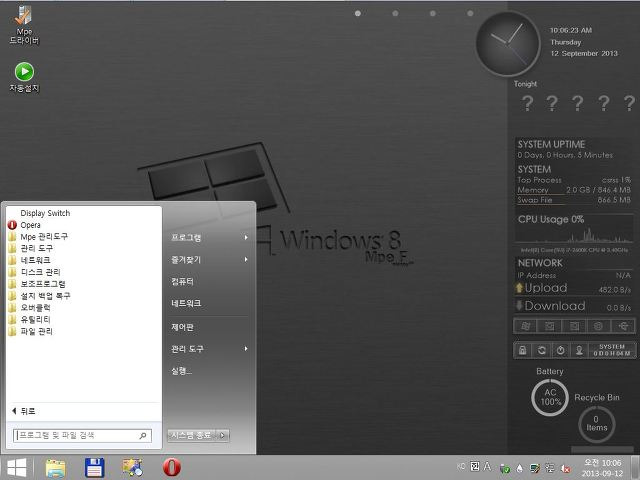Image resolution: width=640 pixels, height=480 pixels.
Task: Click the paint and magnifier taskbar icon
Action: pyautogui.click(x=132, y=467)
